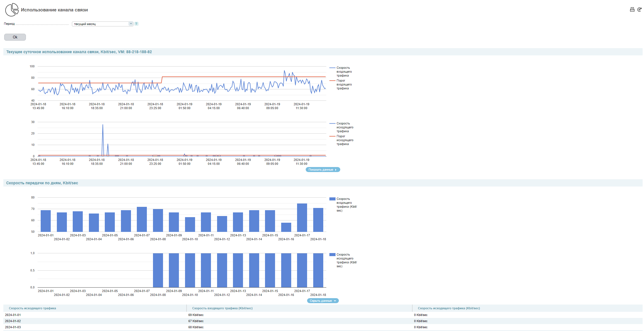Click the print report icon
Screen dimensions: 644x331
632,9
